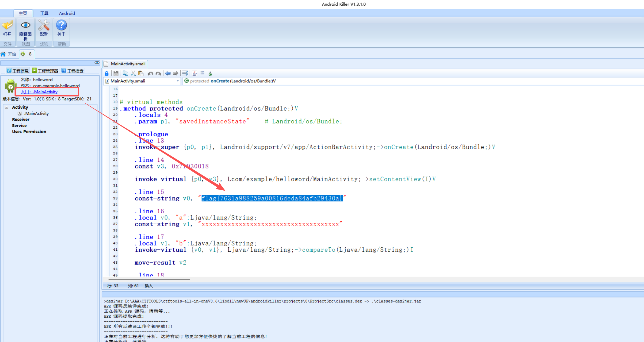Open file with the 打开 icon
The image size is (644, 342).
7,29
